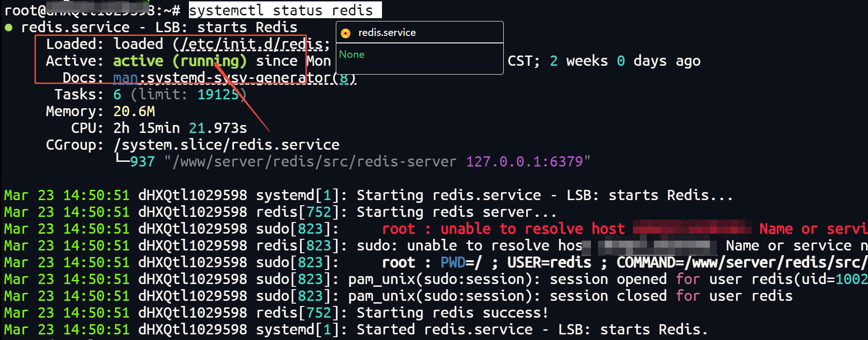This screenshot has width=868, height=340.
Task: Click the "redis.service - LSB: starts Redis" header line
Action: 159,27
